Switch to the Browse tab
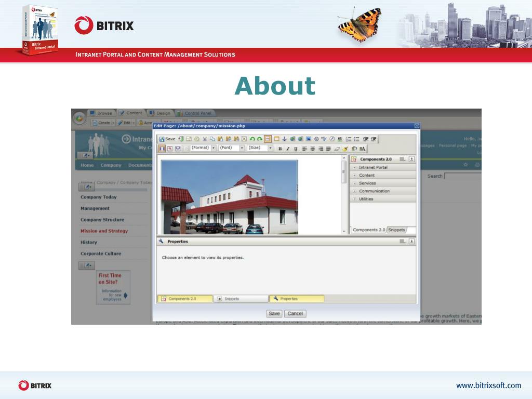 101,113
